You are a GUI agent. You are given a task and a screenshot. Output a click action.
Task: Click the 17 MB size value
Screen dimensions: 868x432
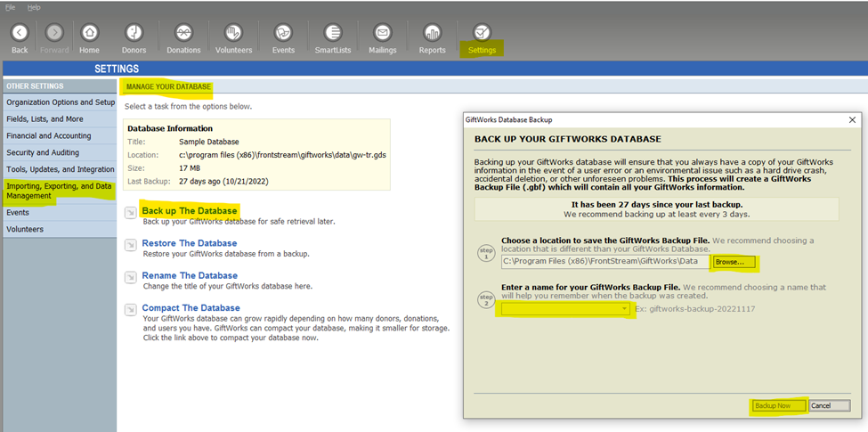(x=190, y=168)
